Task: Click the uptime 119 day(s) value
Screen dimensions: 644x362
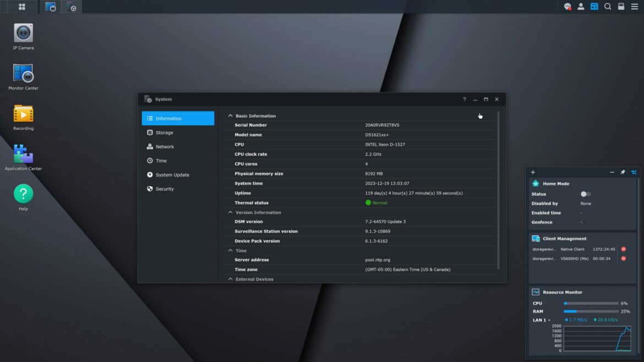Action: 413,193
